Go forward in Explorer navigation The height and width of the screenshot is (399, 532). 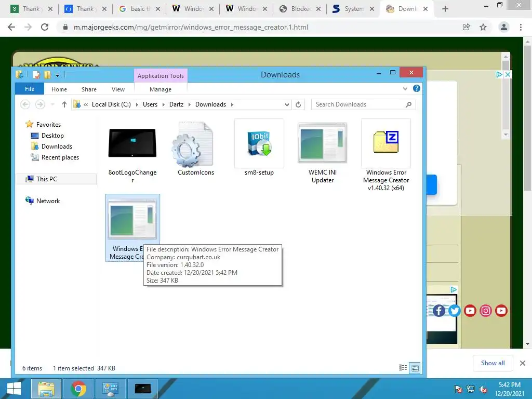pos(40,104)
